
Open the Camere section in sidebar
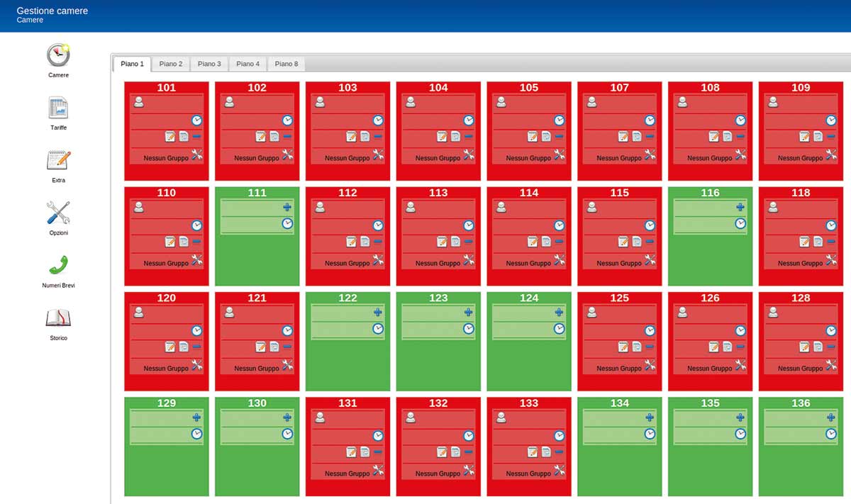click(58, 55)
